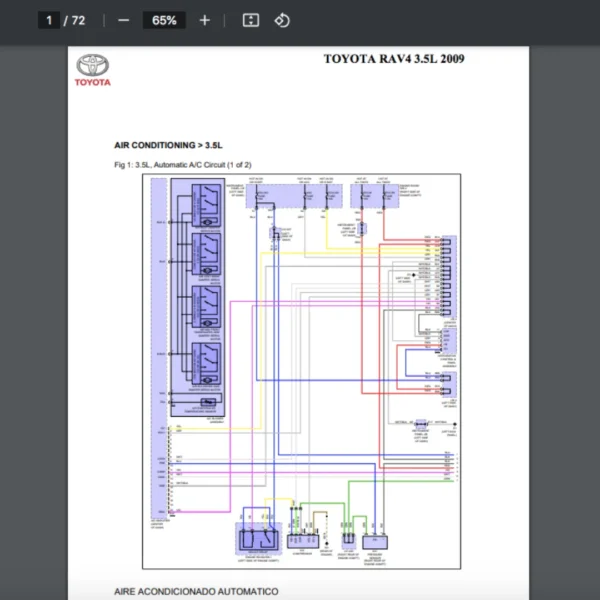The height and width of the screenshot is (600, 600).
Task: Click the bottom relay block in the diagram
Action: point(258,539)
